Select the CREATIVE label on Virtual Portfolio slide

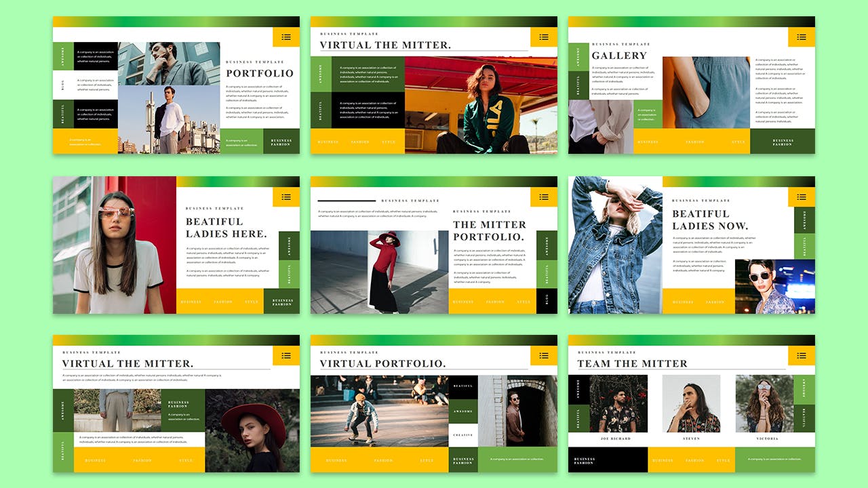(x=463, y=435)
